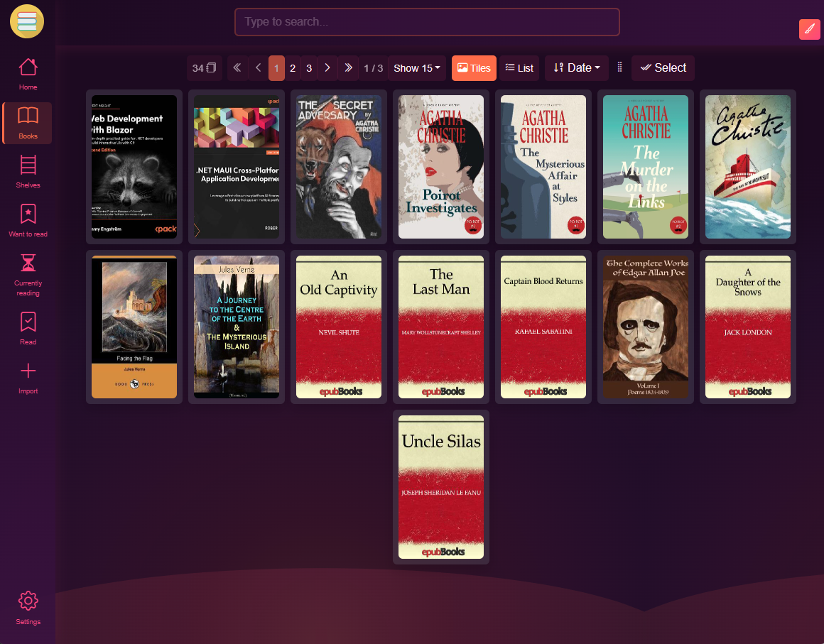824x644 pixels.
Task: Go to the previous page
Action: pyautogui.click(x=258, y=68)
